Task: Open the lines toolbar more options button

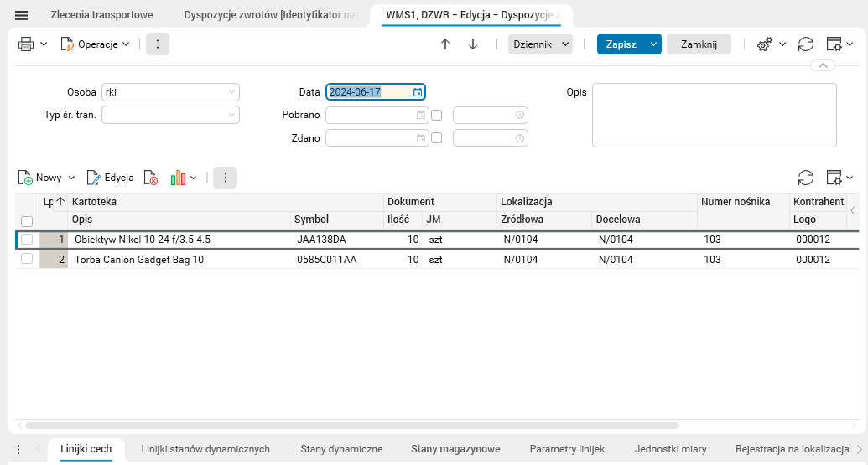Action: click(226, 178)
